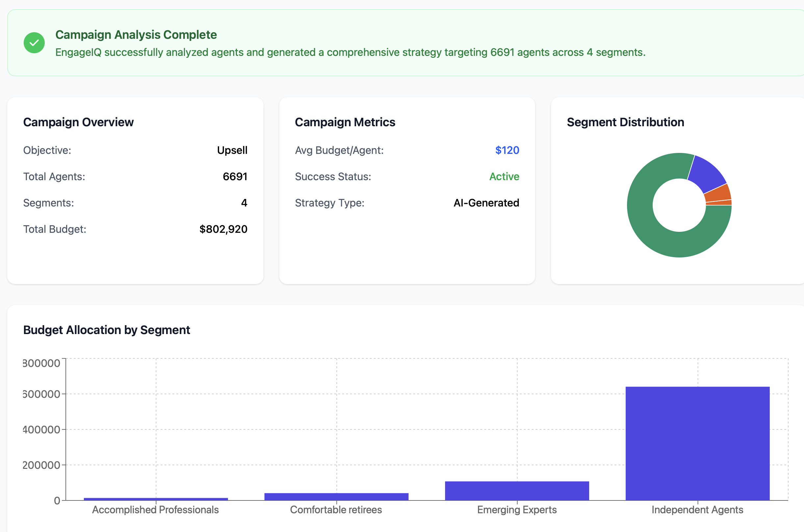Click the $120 average budget value
Screen dimensions: 804x532
507,150
